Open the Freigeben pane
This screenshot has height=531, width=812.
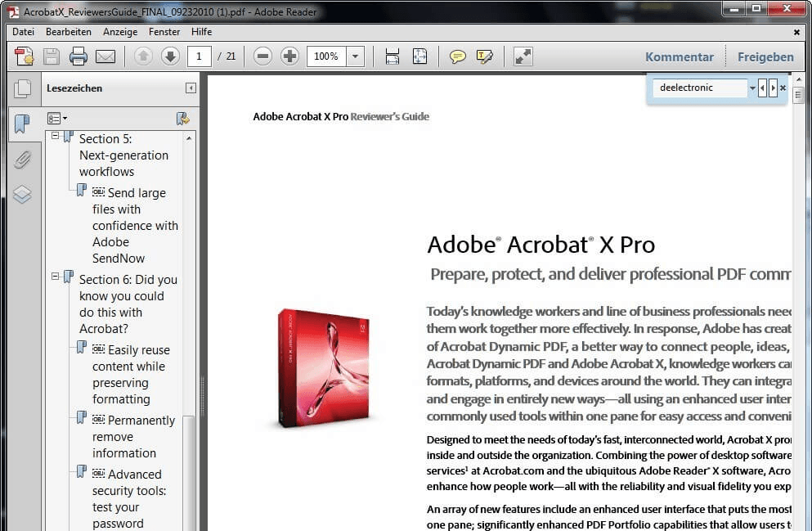tap(765, 56)
